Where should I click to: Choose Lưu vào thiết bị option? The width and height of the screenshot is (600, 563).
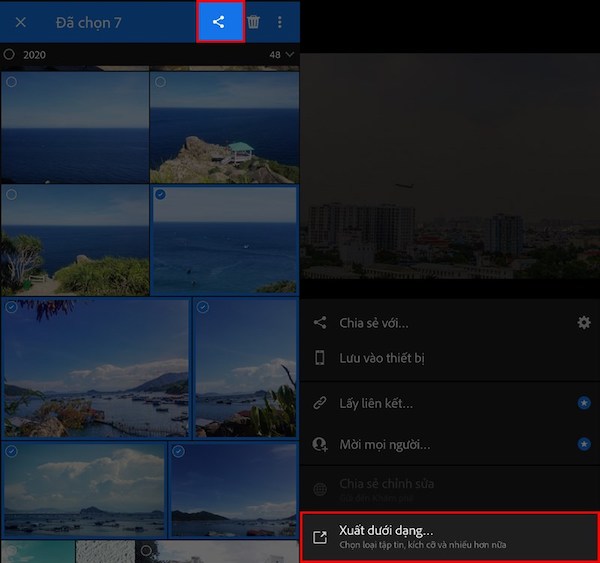coord(382,358)
